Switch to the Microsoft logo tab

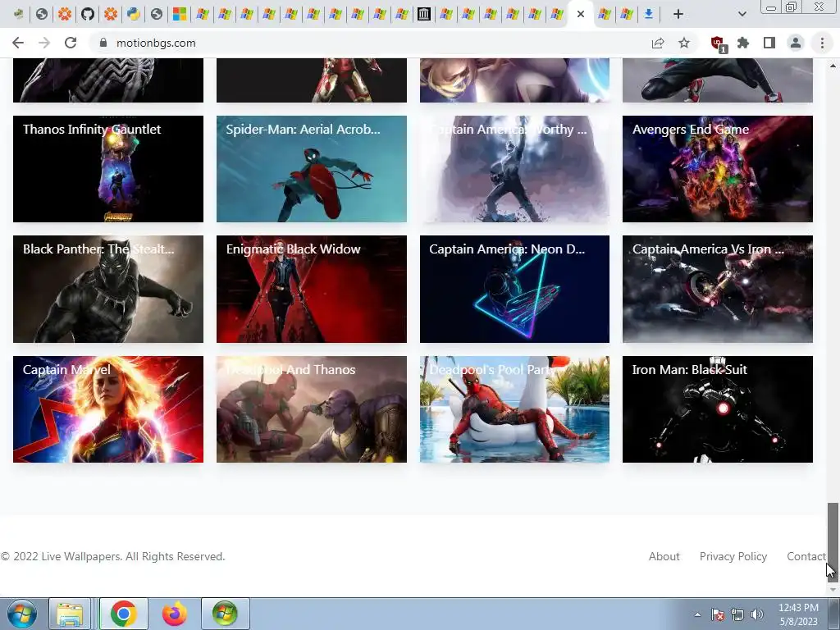click(180, 15)
